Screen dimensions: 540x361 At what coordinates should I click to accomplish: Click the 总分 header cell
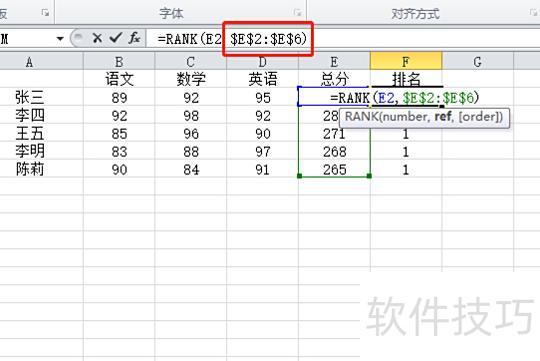click(x=334, y=79)
